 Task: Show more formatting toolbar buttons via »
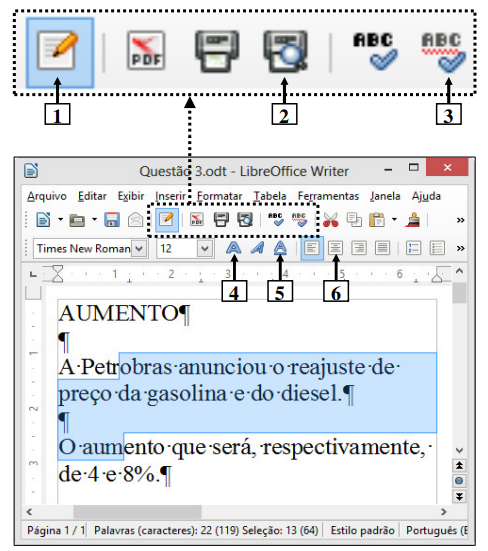[460, 249]
